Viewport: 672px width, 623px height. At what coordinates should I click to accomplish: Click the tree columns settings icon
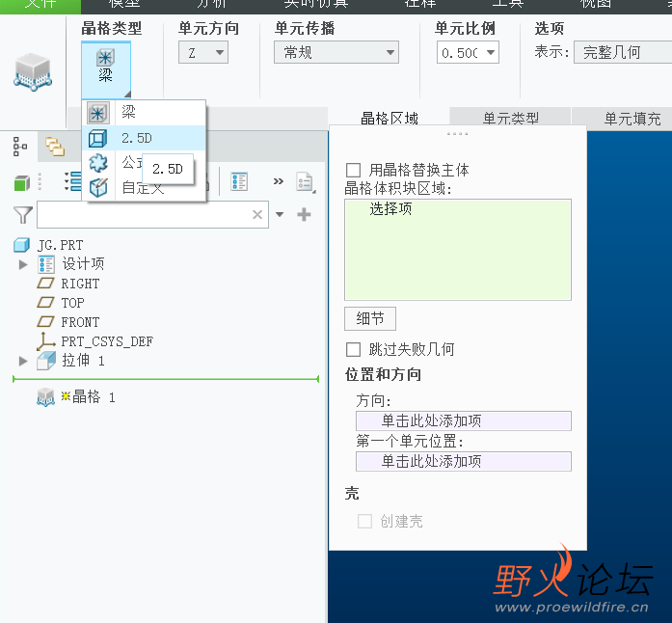pos(239,182)
